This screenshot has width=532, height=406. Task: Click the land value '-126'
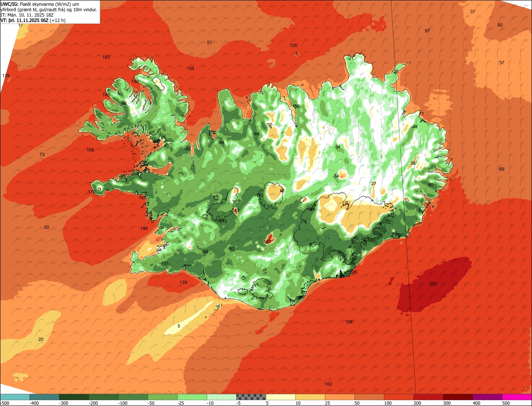click(311, 209)
